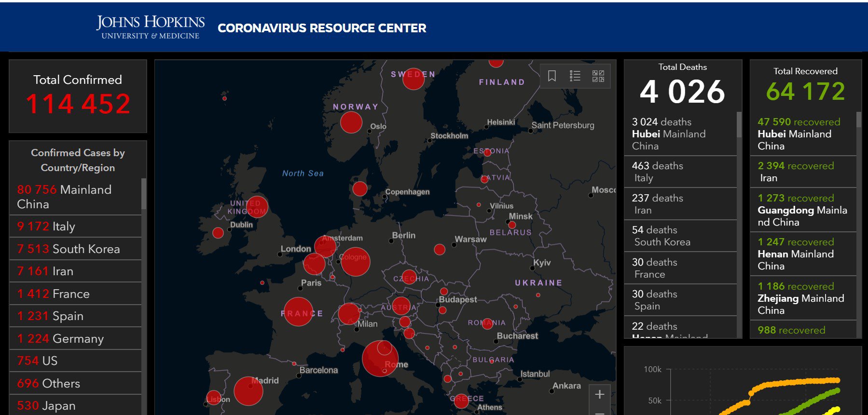Click the red circle on United Kingdom

[257, 207]
